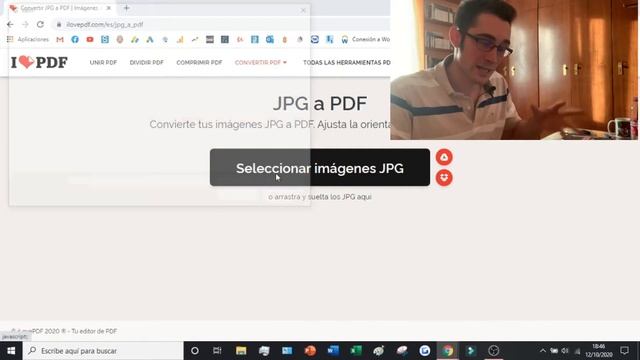Image resolution: width=640 pixels, height=360 pixels.
Task: Switch to Chrome on the taskbar
Action: pyautogui.click(x=448, y=351)
